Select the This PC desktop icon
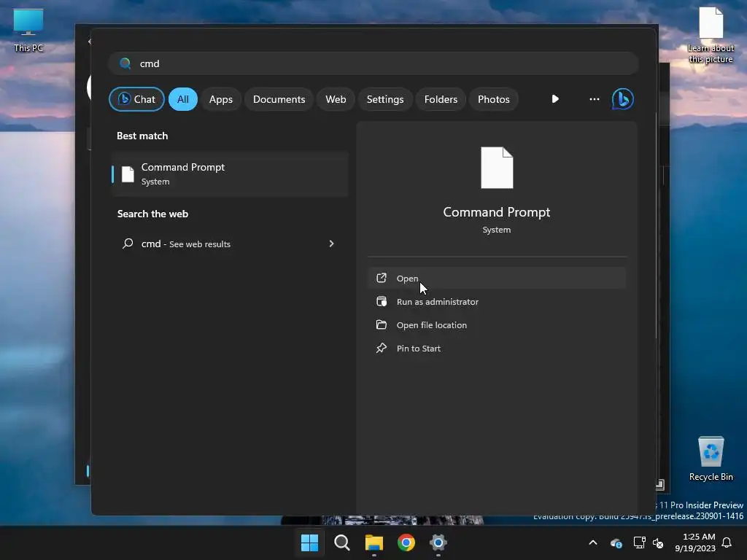The height and width of the screenshot is (560, 747). tap(28, 31)
